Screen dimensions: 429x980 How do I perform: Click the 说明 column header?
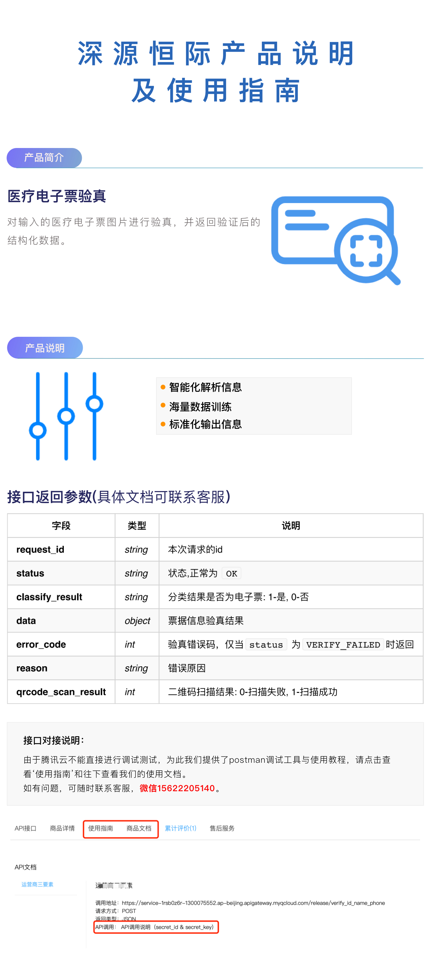291,526
